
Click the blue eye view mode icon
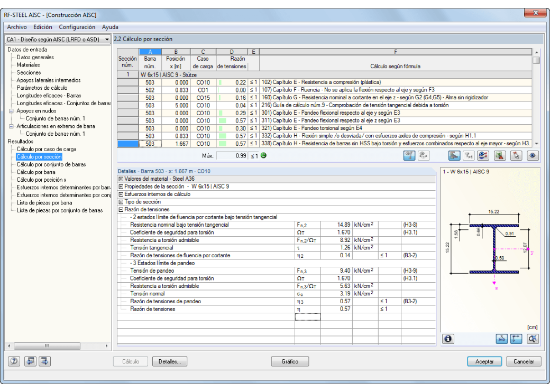tap(533, 155)
